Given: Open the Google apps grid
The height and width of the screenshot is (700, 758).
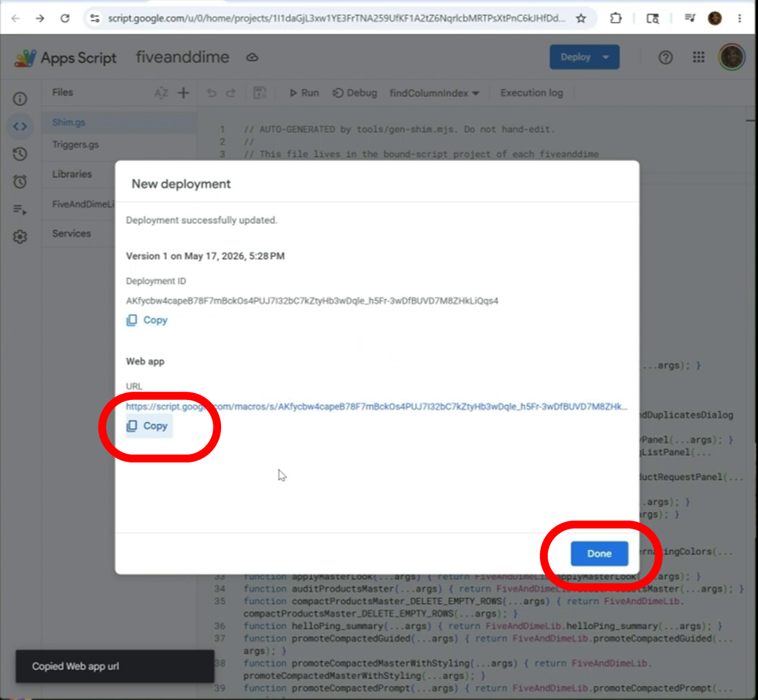Looking at the screenshot, I should (699, 57).
